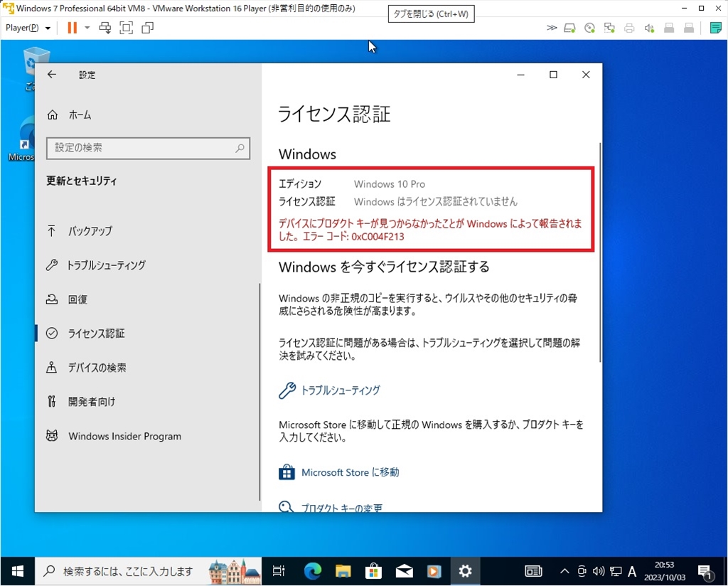Expand the VMware device toolbar chevrons
The width and height of the screenshot is (728, 586).
coord(552,28)
